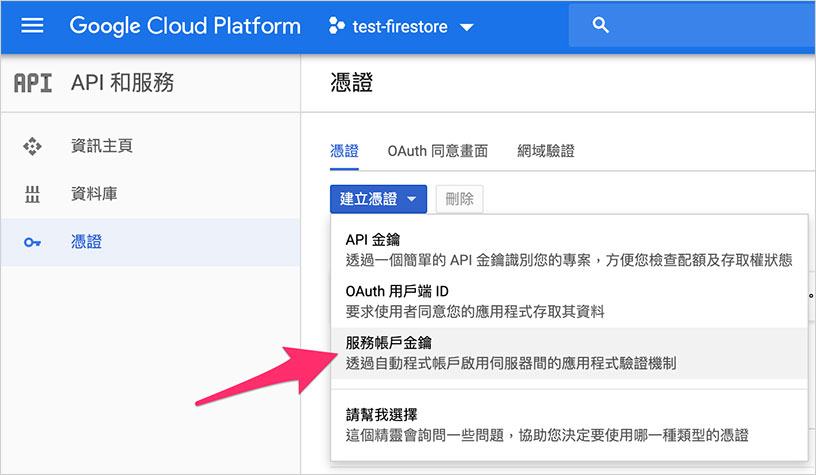This screenshot has width=816, height=475.
Task: Click the API logo icon in sidebar
Action: (x=32, y=83)
